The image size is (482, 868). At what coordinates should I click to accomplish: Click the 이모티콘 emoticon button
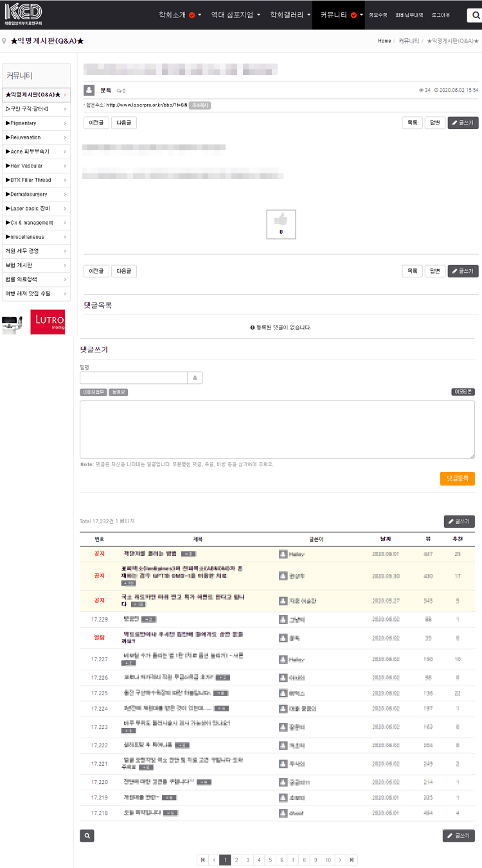point(463,392)
